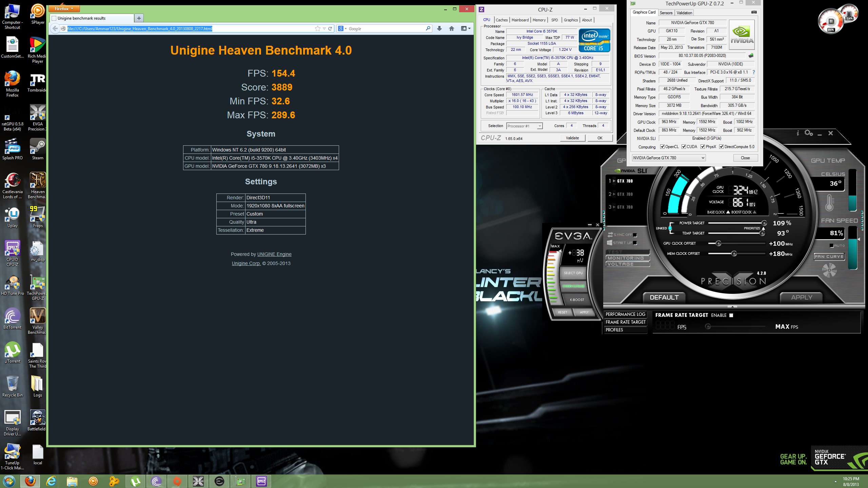
Task: Click the GPU-Z BIOS save chip icon
Action: coord(751,56)
